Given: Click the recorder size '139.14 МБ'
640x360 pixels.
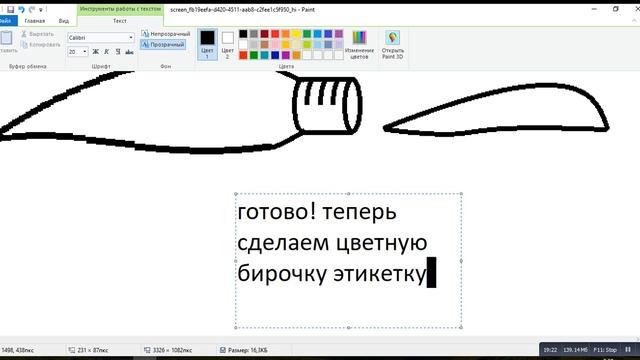Looking at the screenshot, I should (x=575, y=350).
